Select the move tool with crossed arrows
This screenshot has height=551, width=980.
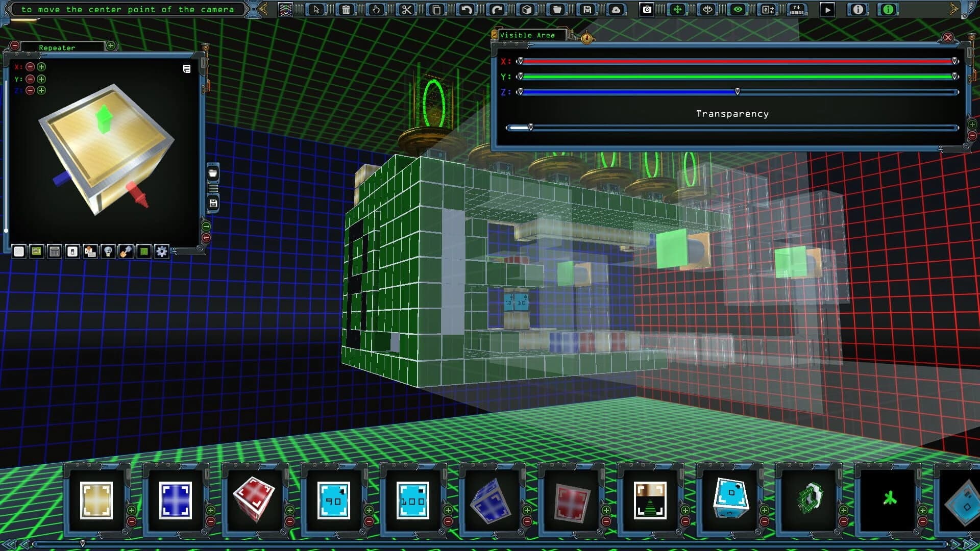click(x=676, y=9)
